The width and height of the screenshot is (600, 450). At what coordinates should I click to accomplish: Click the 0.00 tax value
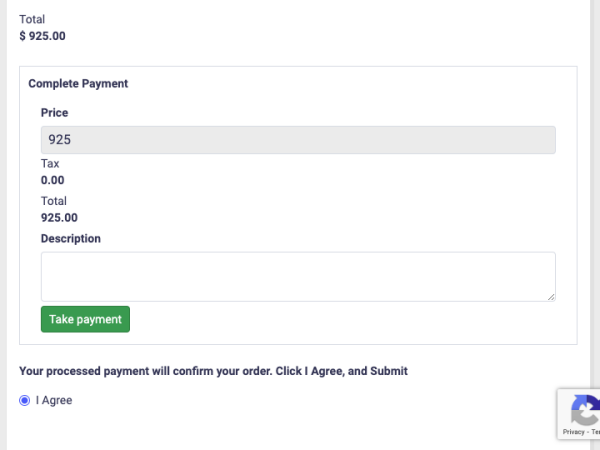[x=52, y=180]
